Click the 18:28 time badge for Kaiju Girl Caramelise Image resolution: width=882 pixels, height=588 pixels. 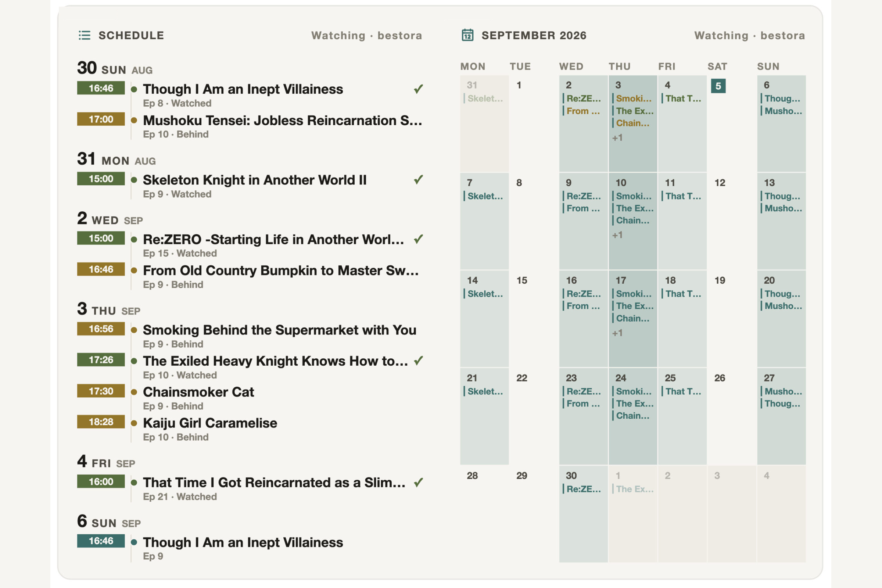tap(101, 422)
